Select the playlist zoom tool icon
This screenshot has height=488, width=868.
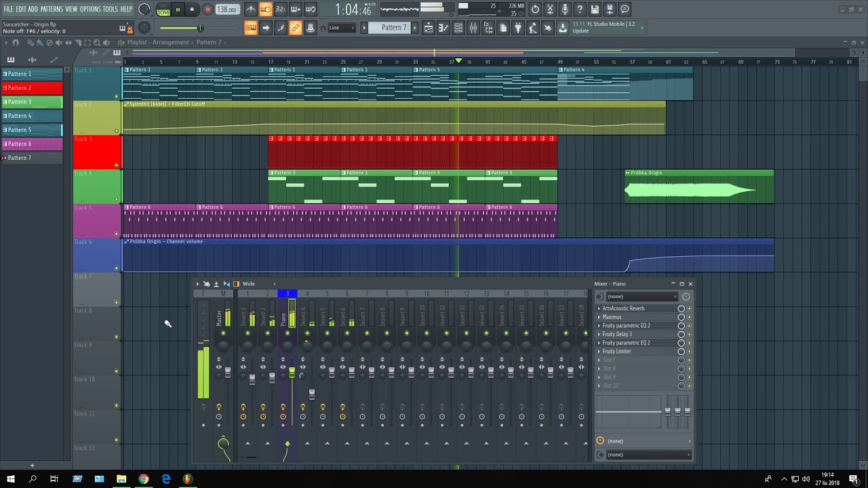[x=97, y=42]
